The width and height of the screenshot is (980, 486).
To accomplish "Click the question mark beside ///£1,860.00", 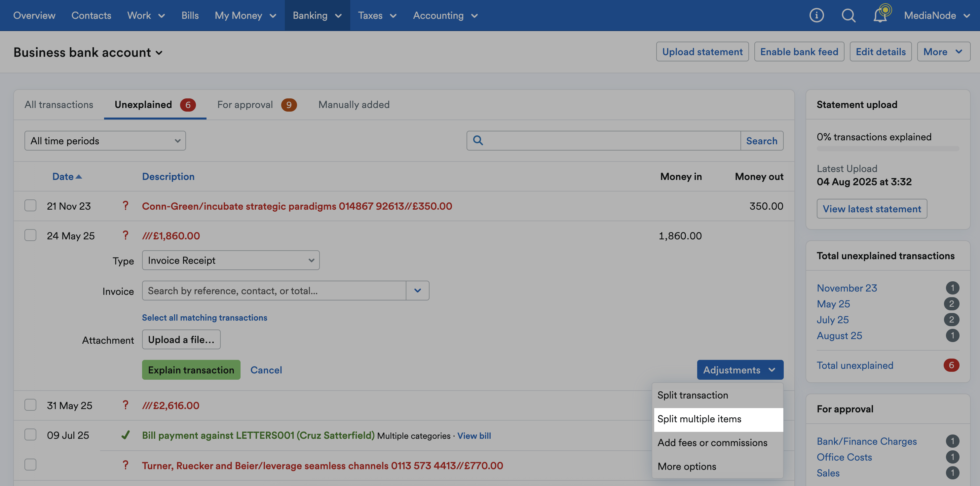I will coord(125,235).
